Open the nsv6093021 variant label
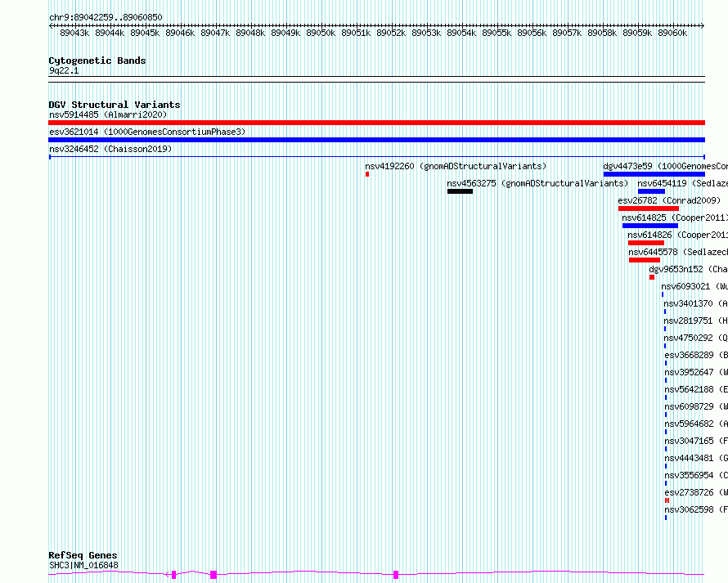 tap(694, 286)
